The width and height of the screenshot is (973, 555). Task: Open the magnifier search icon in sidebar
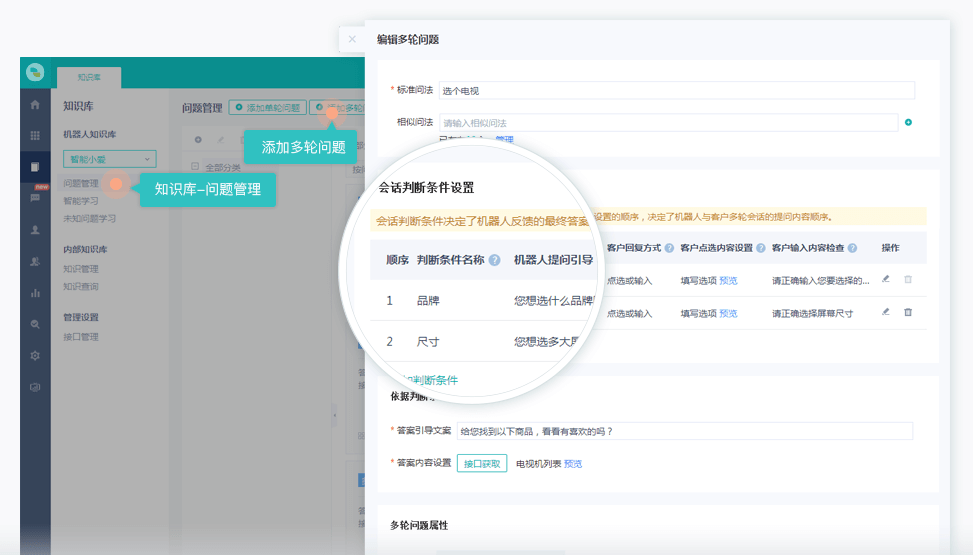(35, 324)
